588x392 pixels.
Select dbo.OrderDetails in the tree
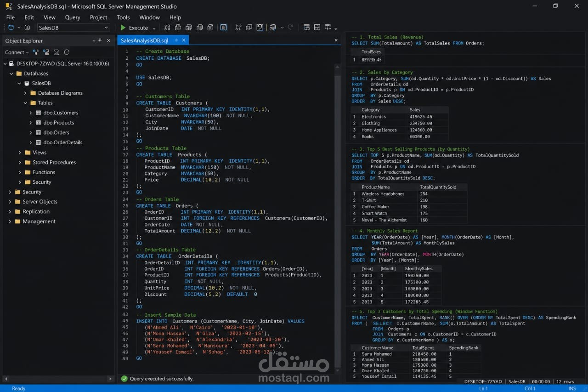tap(63, 142)
